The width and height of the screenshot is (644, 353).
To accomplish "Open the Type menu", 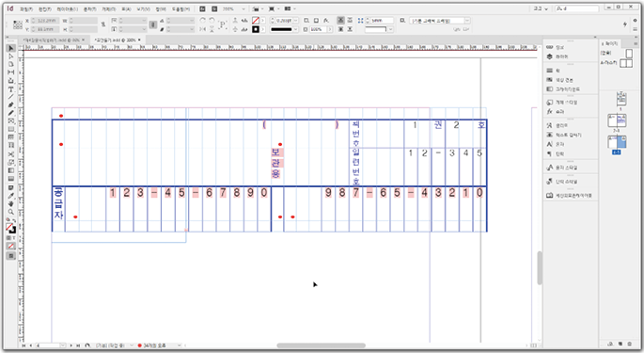I will point(89,8).
